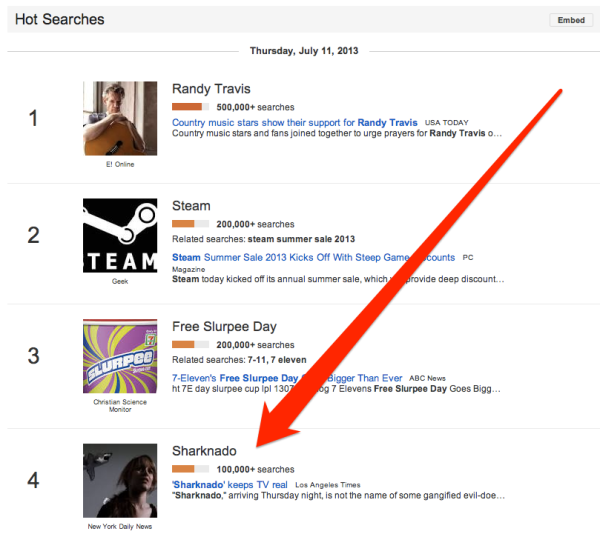Screen dimensions: 600x534
Task: Open the Sharknado thumbnail image
Action: coord(120,480)
